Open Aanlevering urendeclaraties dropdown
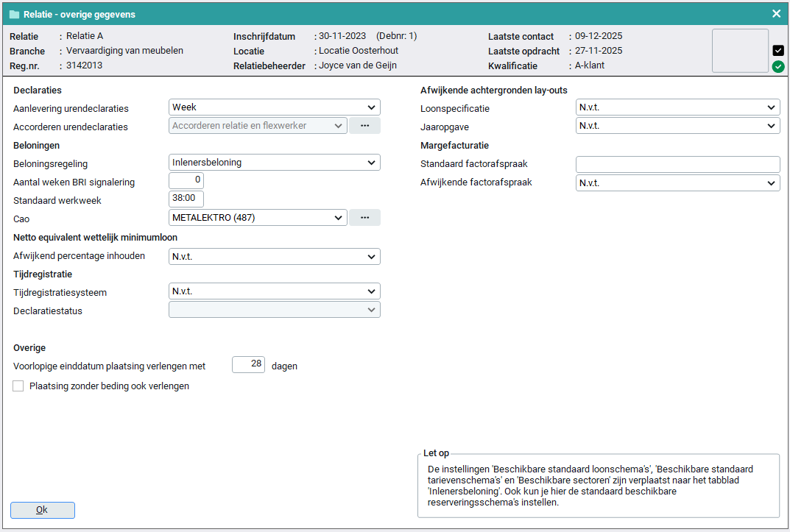Image resolution: width=790 pixels, height=532 pixels. pyautogui.click(x=274, y=107)
